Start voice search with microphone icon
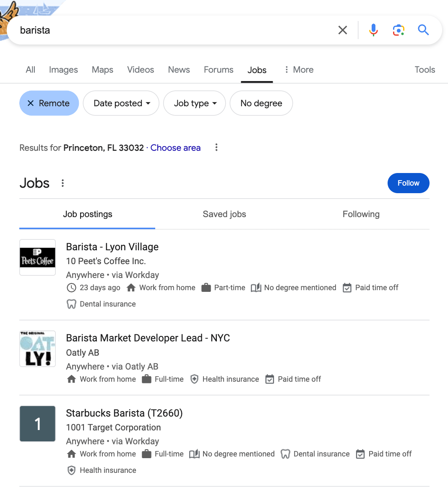Screen dimensions: 448x493 coord(373,30)
